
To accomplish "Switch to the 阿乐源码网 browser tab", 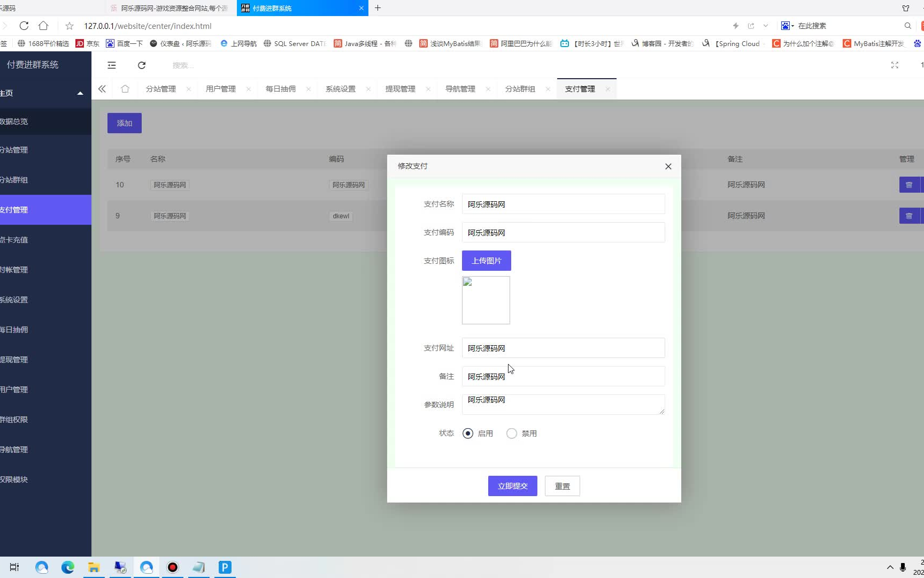I will (x=171, y=8).
